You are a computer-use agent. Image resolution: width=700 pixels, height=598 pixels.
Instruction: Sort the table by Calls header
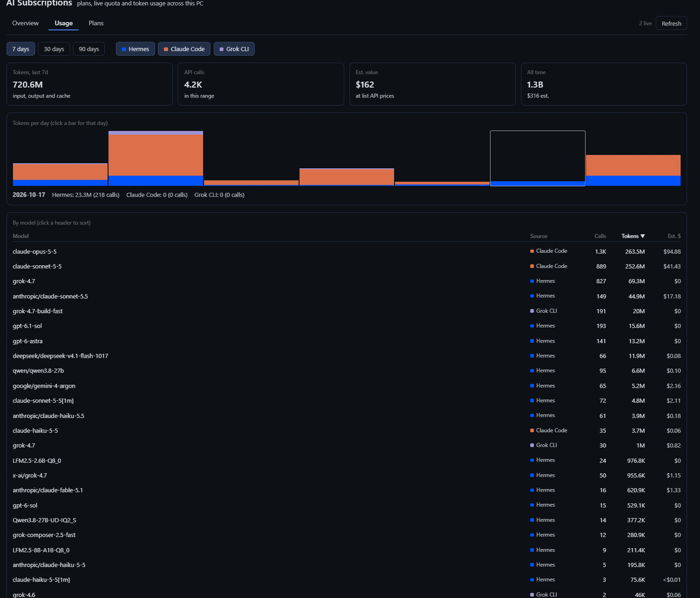[600, 236]
